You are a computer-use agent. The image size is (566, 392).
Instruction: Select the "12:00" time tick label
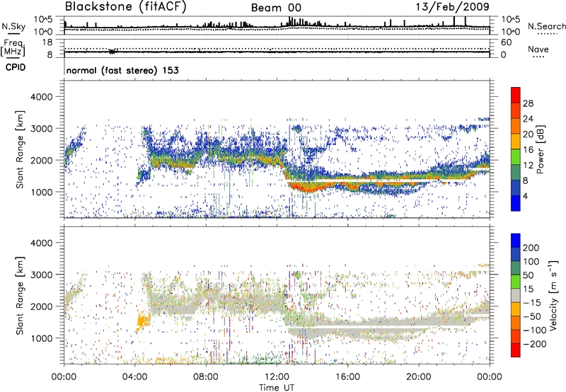[x=277, y=377]
